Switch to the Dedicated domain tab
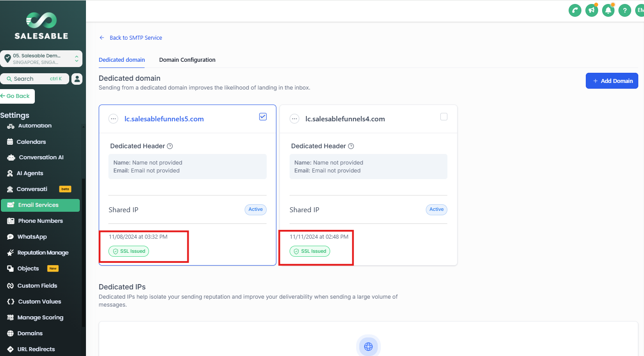 (x=122, y=60)
